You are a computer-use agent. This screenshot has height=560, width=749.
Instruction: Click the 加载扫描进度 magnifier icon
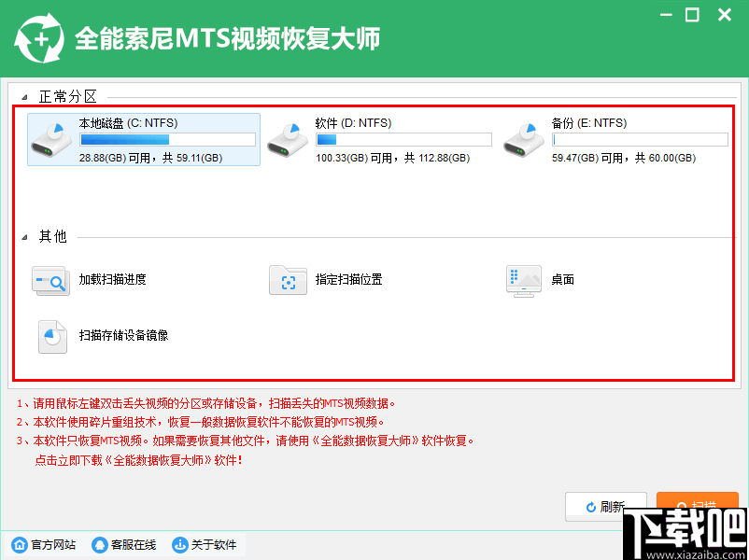pyautogui.click(x=50, y=280)
